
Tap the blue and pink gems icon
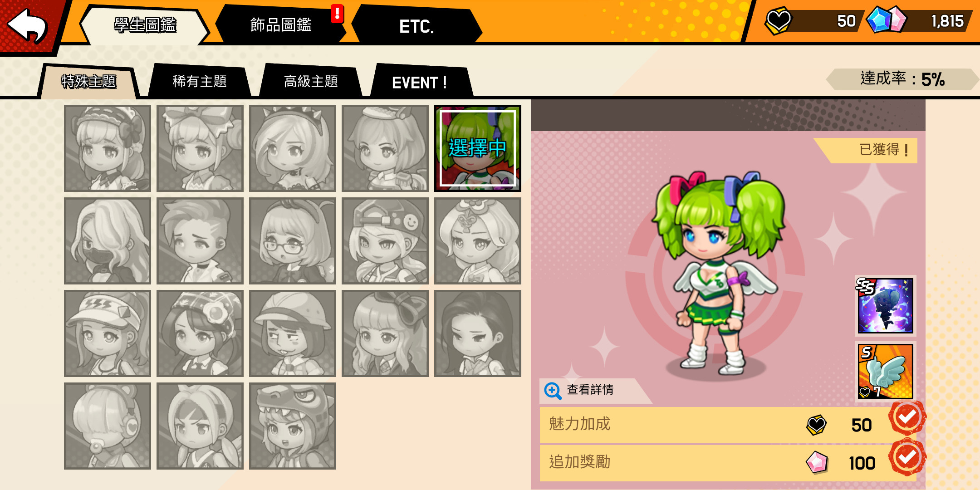click(886, 19)
